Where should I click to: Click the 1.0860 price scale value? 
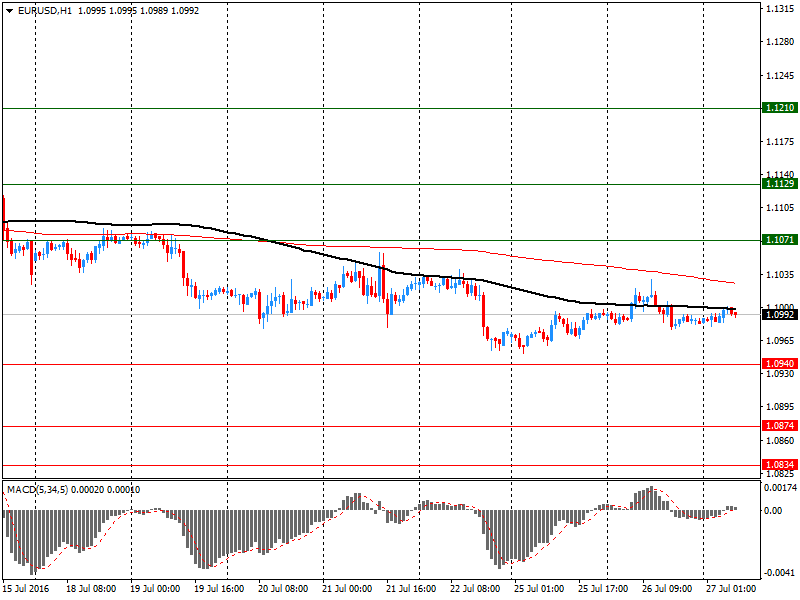click(781, 441)
